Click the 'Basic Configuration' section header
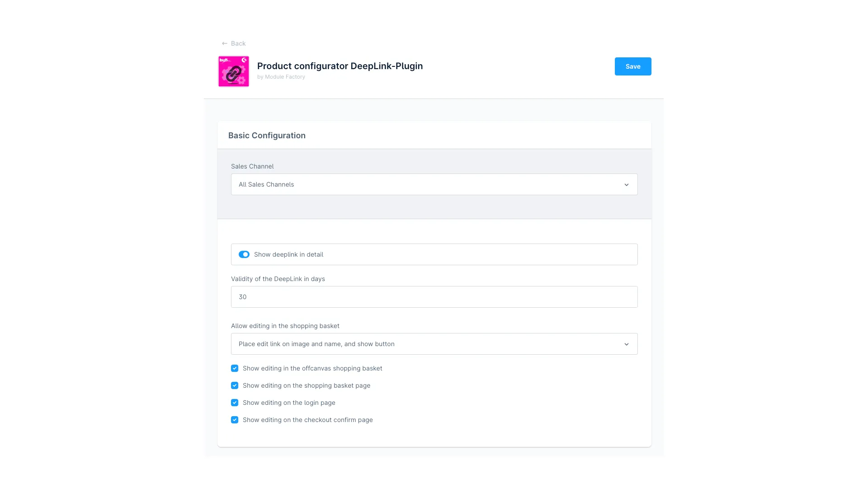The width and height of the screenshot is (868, 488). [267, 135]
